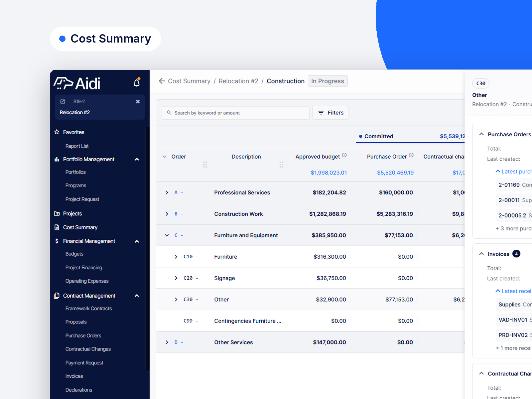
Task: Click the Cost Summary document icon
Action: pos(57,227)
